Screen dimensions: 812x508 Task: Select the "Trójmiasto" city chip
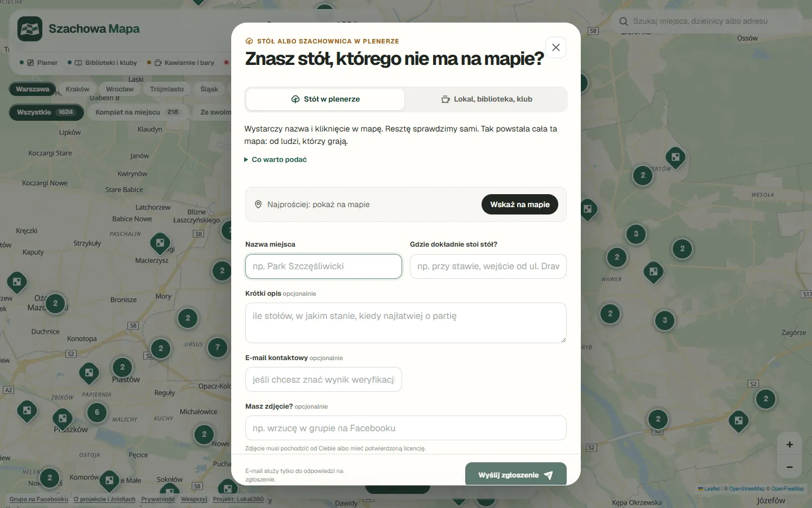(x=167, y=89)
